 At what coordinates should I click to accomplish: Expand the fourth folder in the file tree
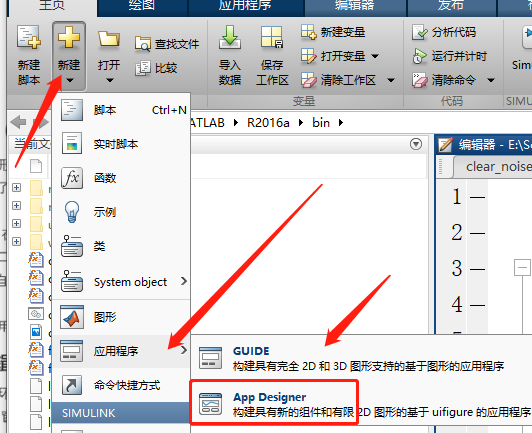pos(16,241)
